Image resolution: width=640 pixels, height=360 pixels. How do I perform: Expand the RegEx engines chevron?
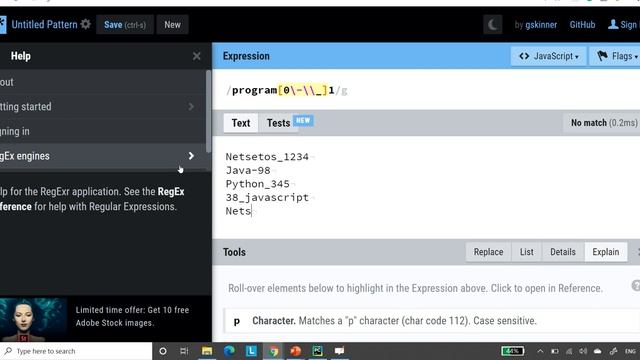(x=191, y=156)
